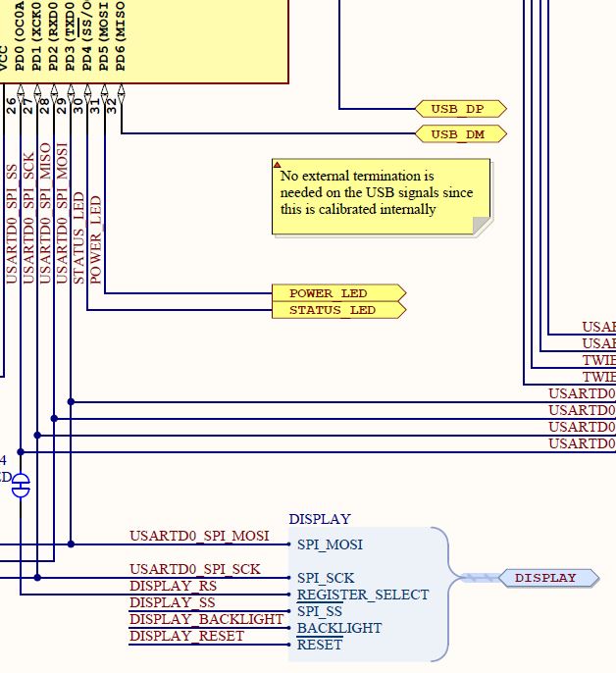616x673 pixels.
Task: Select the USB_DM port symbol
Action: coord(461,133)
